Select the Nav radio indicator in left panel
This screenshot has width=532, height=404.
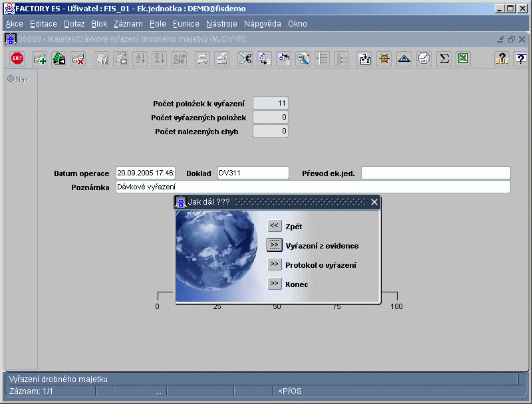[x=11, y=79]
